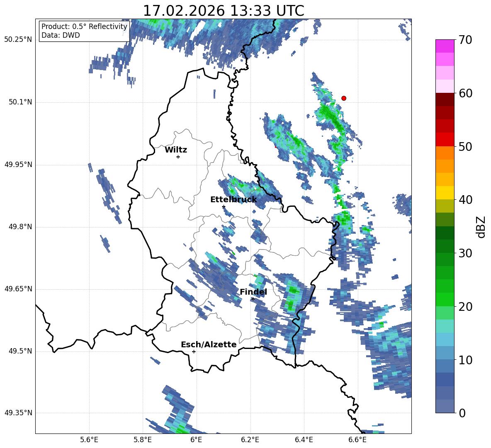
Task: Pick the dark green colorbar swatch above 30
Action: 445,233
